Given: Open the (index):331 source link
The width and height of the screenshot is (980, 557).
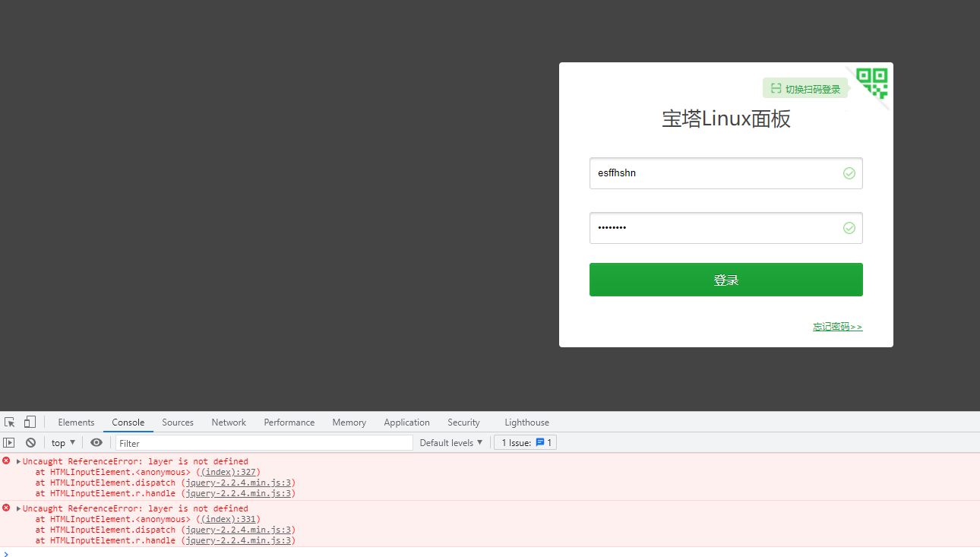Looking at the screenshot, I should click(x=229, y=519).
